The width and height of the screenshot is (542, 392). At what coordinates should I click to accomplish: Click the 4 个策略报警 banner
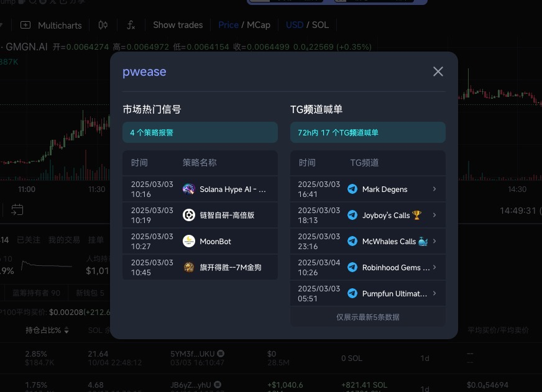pyautogui.click(x=200, y=132)
